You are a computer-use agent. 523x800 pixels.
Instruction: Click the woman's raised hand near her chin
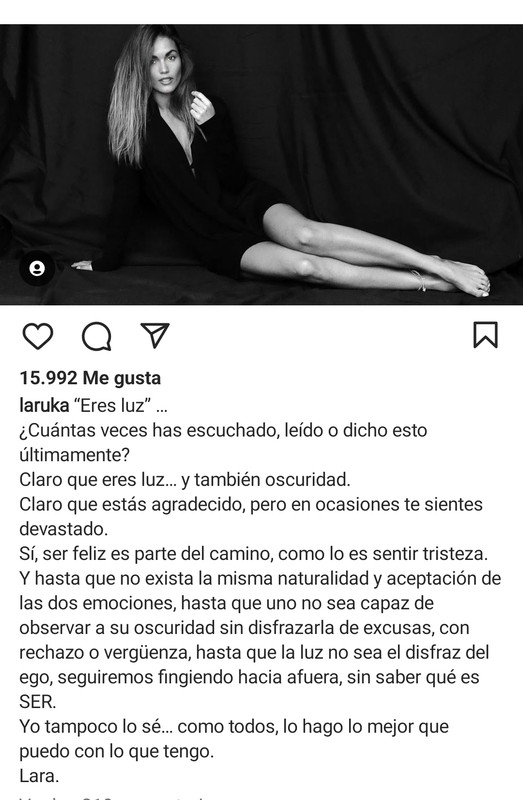[x=201, y=108]
